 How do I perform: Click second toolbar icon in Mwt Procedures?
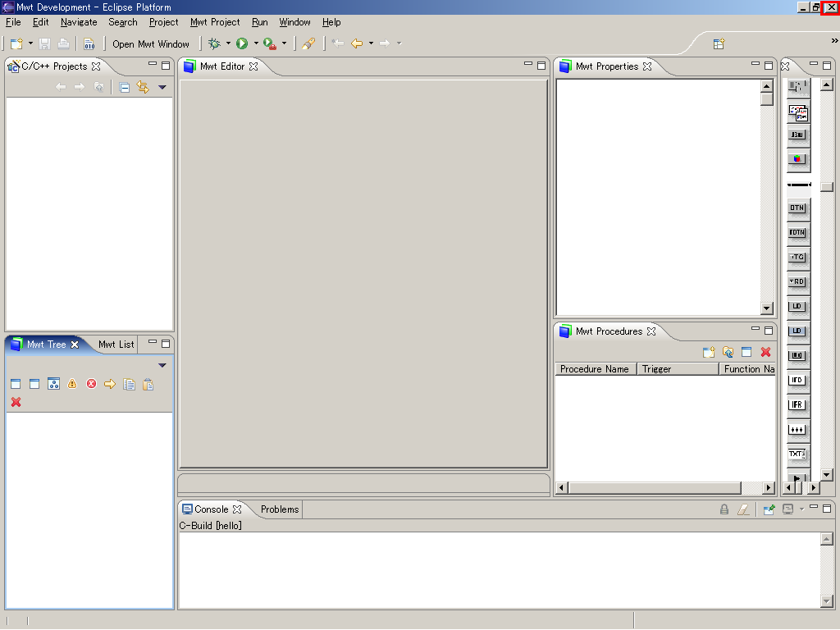(728, 352)
